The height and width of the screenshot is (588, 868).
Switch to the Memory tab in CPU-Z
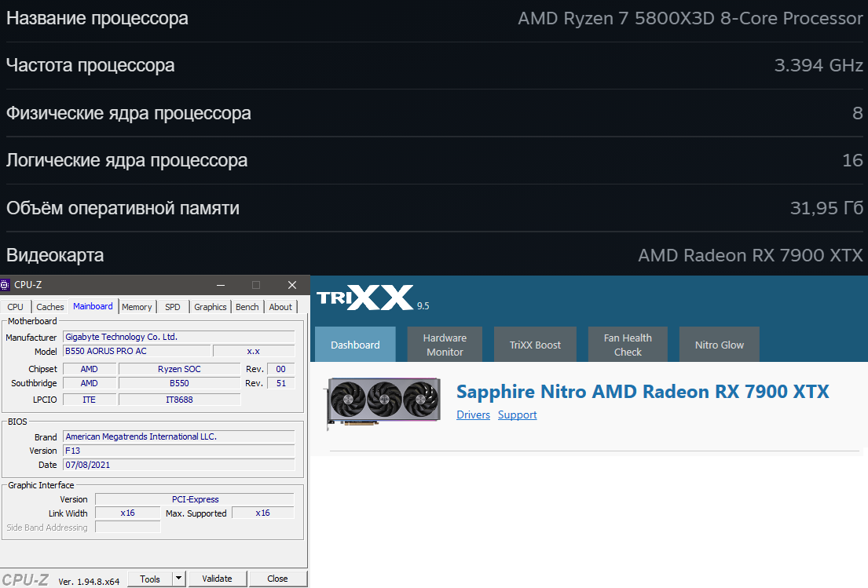coord(137,307)
